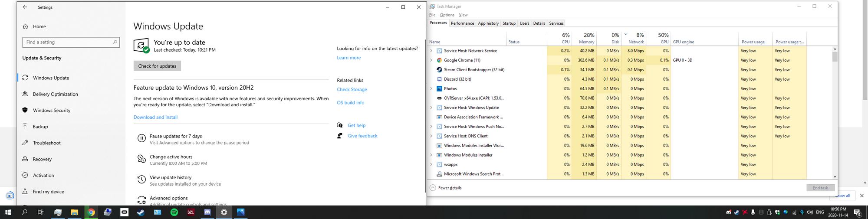Click the Learn more link
Image resolution: width=868 pixels, height=219 pixels.
click(349, 58)
